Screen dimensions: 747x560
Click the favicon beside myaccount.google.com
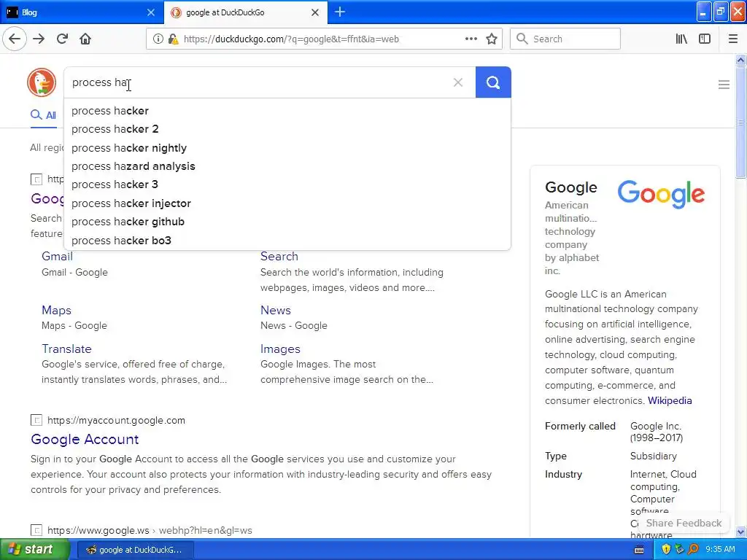[x=36, y=420]
